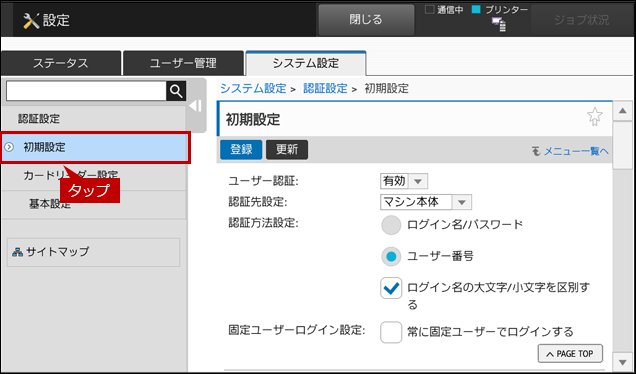Click the scrollbar up arrow
Image resolution: width=636 pixels, height=374 pixels.
(623, 111)
